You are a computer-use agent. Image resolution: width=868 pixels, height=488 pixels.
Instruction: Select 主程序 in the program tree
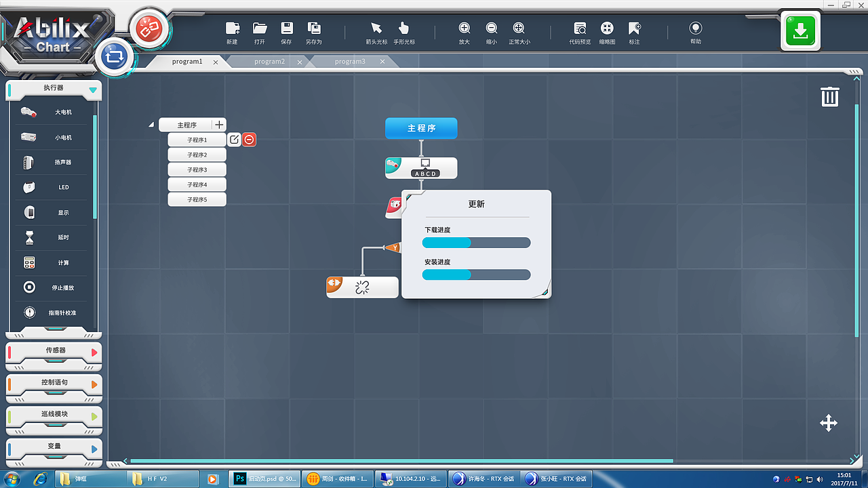coord(186,125)
